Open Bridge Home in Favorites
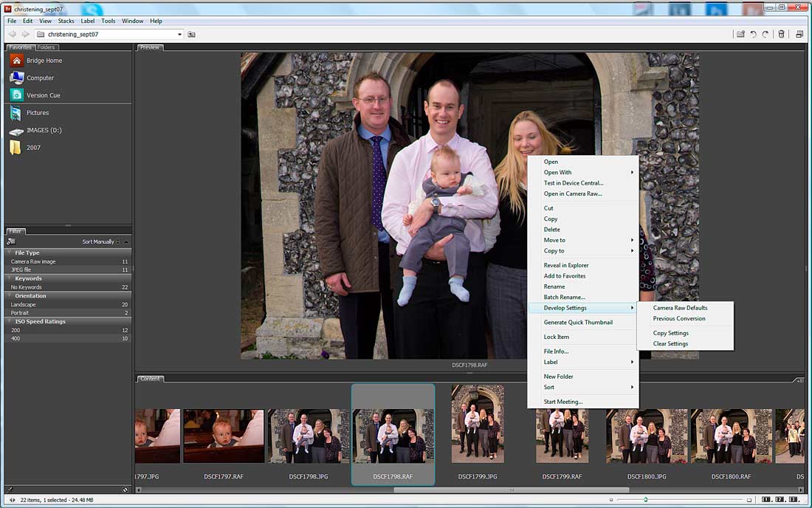The width and height of the screenshot is (812, 508). tap(44, 61)
